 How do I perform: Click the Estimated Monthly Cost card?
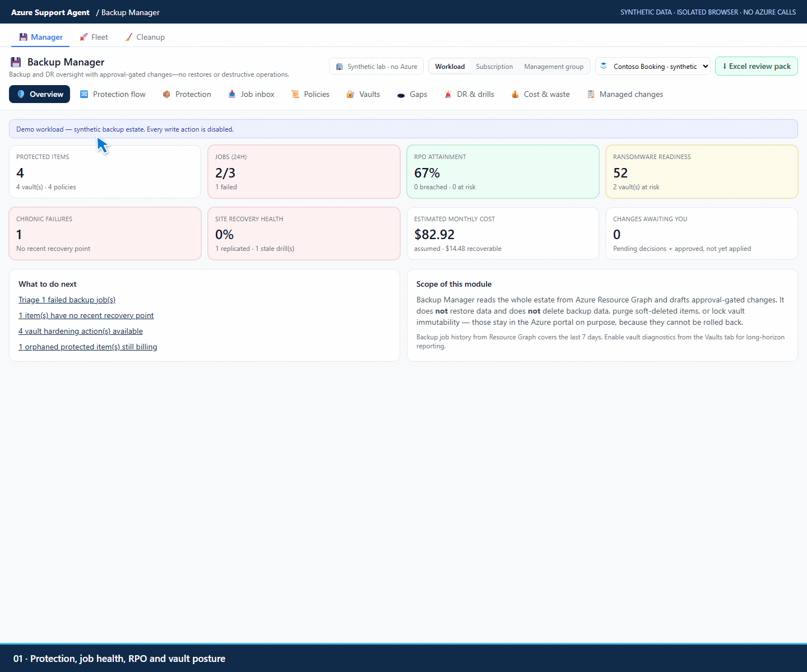(503, 234)
